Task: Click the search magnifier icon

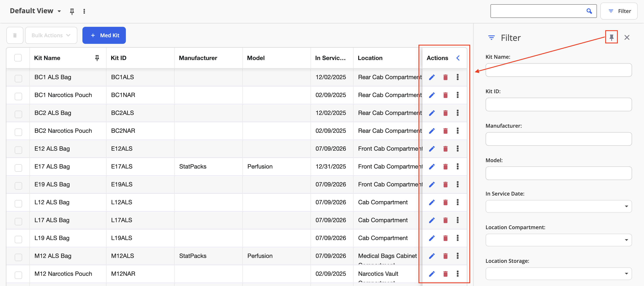Action: pos(589,11)
